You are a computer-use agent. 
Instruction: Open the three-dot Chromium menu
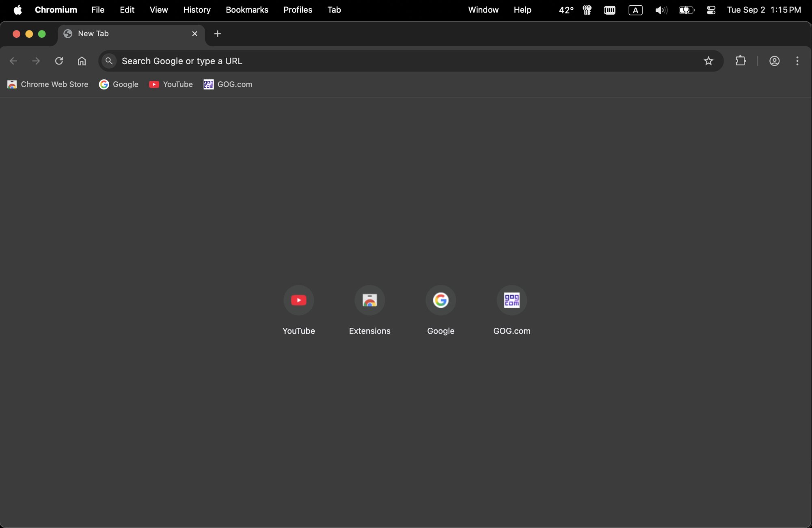pyautogui.click(x=797, y=61)
